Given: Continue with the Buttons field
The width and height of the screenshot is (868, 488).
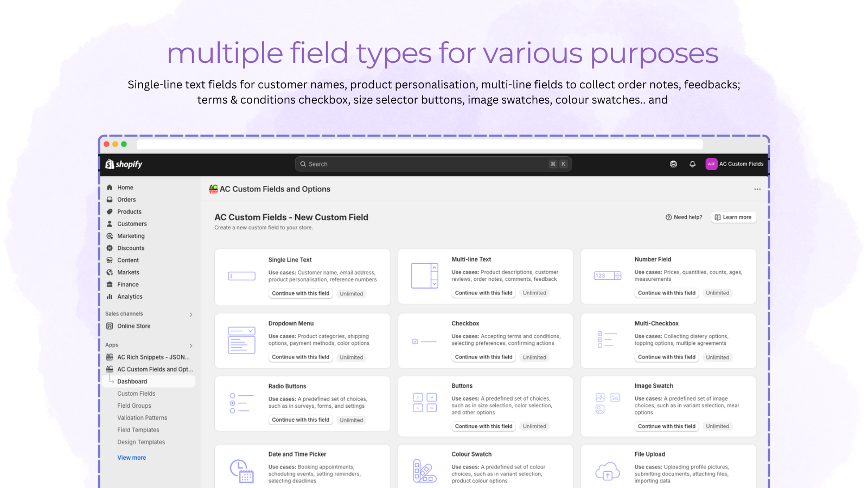Looking at the screenshot, I should pyautogui.click(x=483, y=426).
